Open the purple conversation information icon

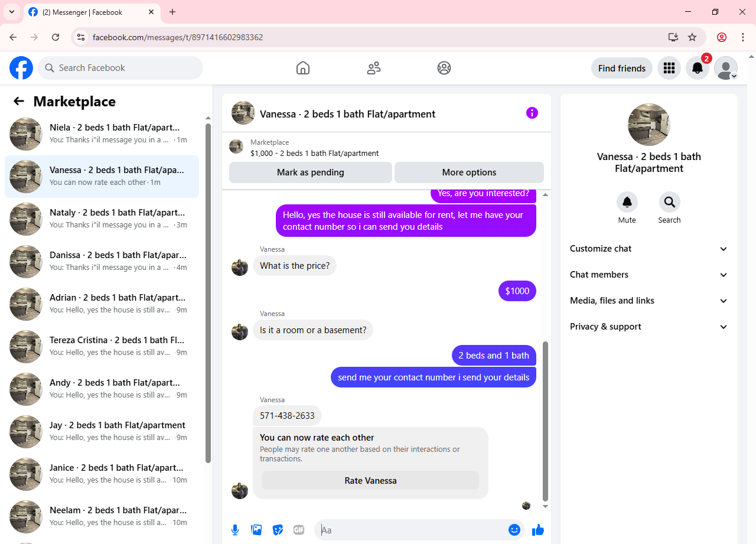[x=532, y=113]
